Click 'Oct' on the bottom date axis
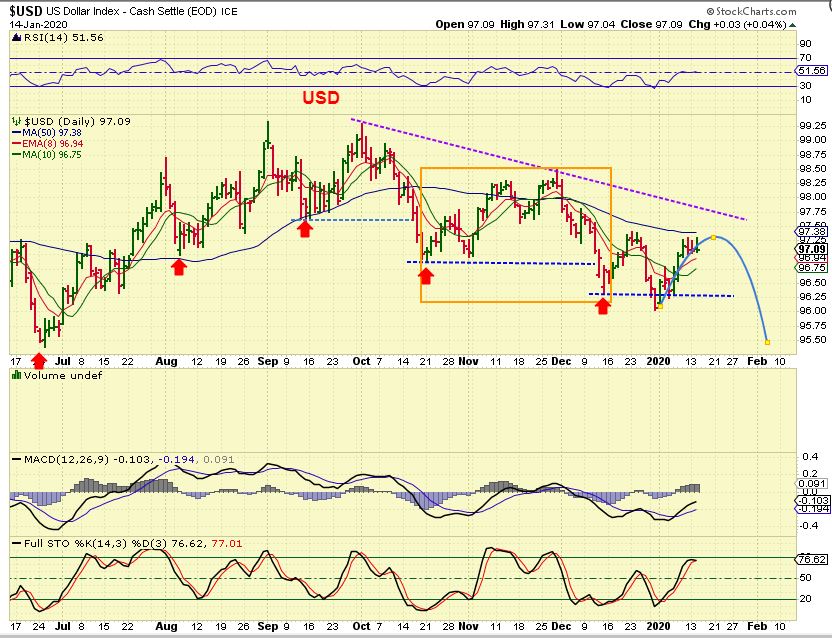832x638 pixels. click(x=361, y=626)
